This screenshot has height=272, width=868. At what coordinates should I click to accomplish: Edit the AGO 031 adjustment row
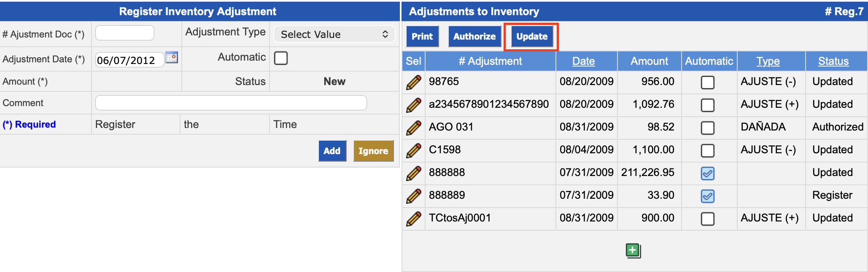(413, 128)
